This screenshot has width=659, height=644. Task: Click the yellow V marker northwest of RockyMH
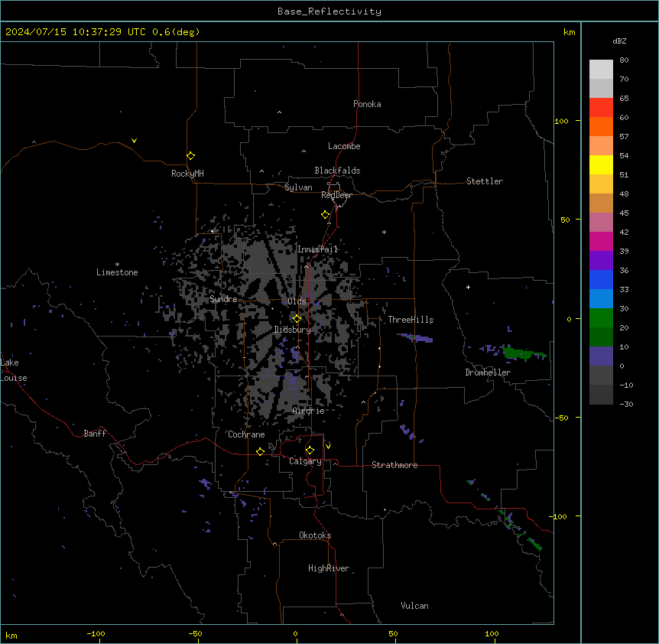click(134, 141)
